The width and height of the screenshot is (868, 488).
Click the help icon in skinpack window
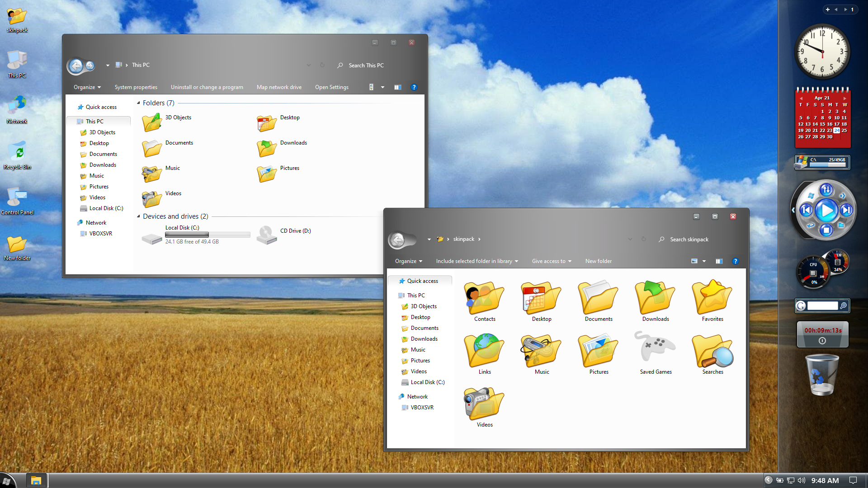(x=735, y=261)
